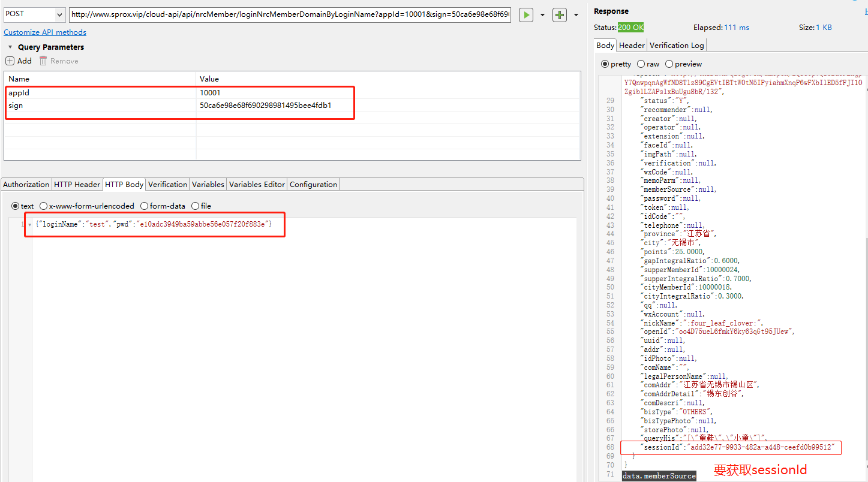Open the Verification Log tab
Screen dimensions: 868x482
pyautogui.click(x=677, y=45)
